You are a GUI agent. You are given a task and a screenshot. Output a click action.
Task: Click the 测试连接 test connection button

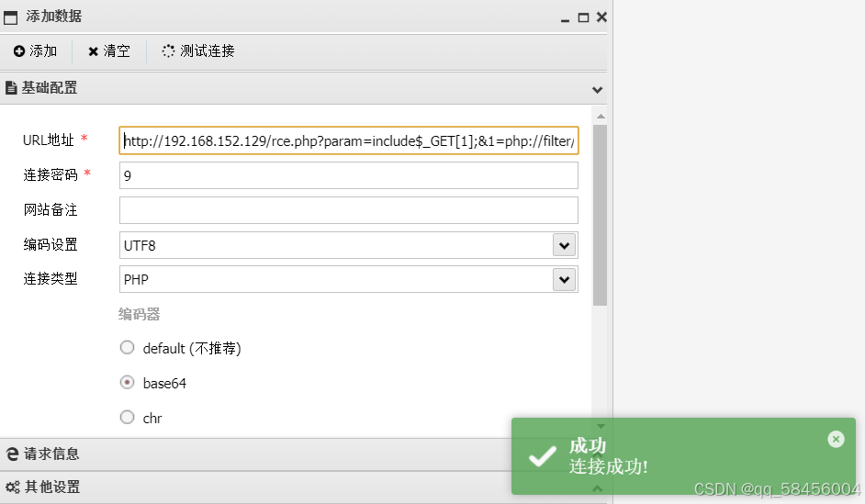(198, 51)
